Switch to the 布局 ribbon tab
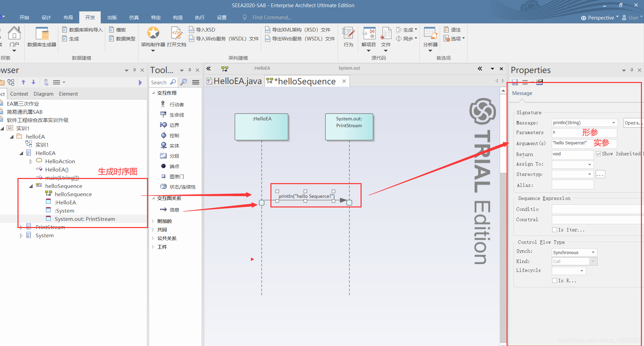The width and height of the screenshot is (644, 346). (68, 17)
